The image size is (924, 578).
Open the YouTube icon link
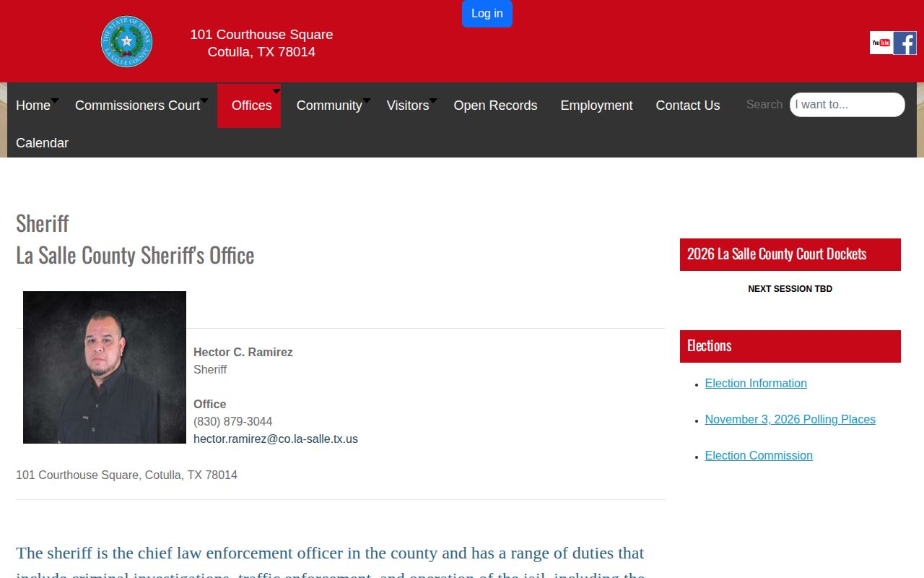[x=881, y=43]
